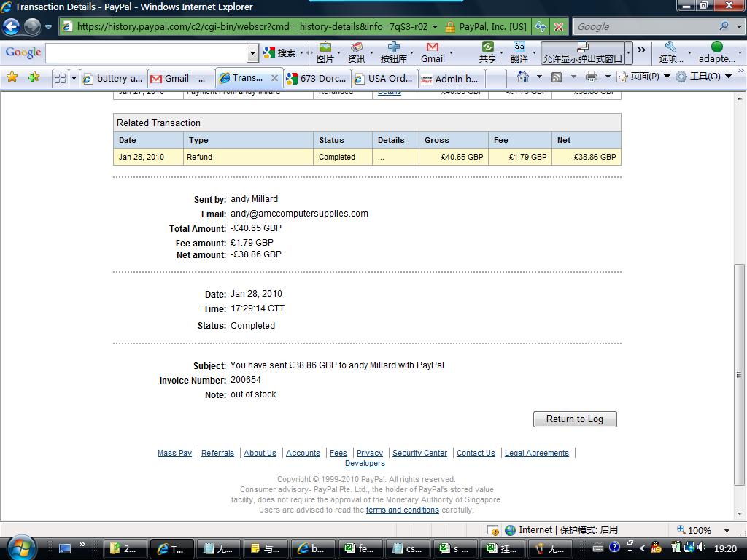Click the QQ penguin tray icon
Screen dimensions: 747x560
coord(656,548)
